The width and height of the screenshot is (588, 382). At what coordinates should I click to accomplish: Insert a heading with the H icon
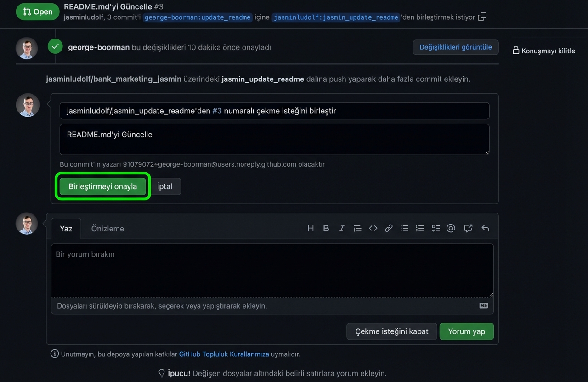tap(311, 228)
